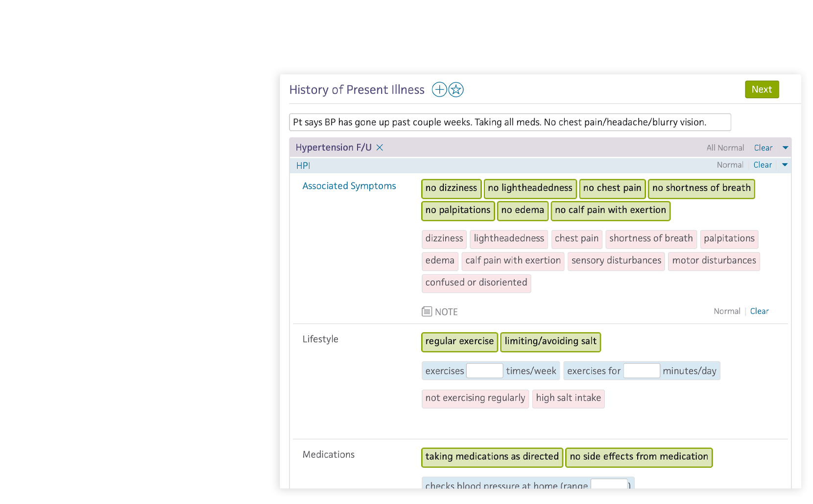Toggle 'no side effects from medication' chip
Viewport: 813px width, 504px height.
click(639, 457)
